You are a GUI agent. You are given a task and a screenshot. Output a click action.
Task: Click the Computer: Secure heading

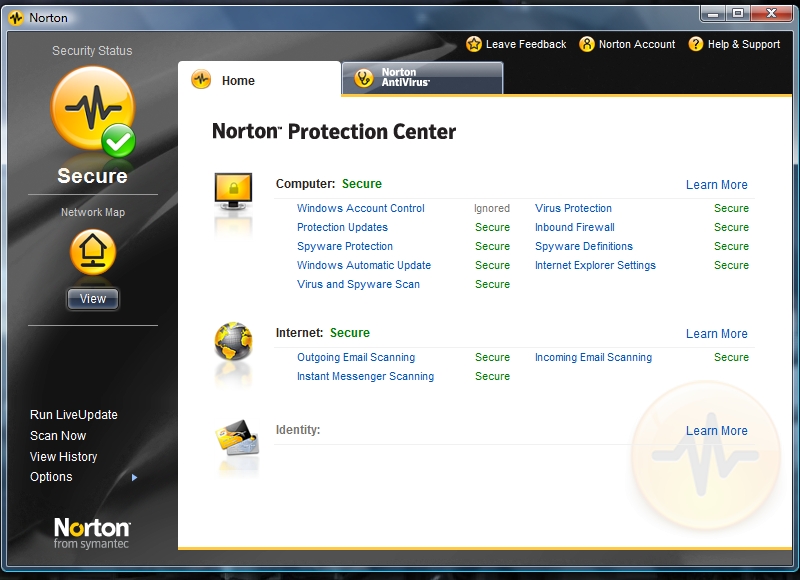pos(329,184)
